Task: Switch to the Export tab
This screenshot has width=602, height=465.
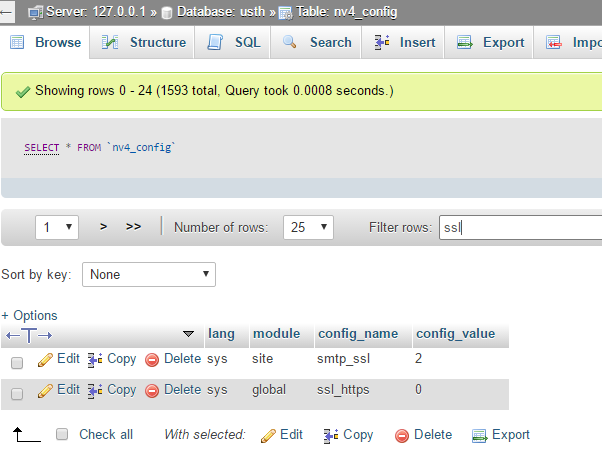Action: (489, 42)
